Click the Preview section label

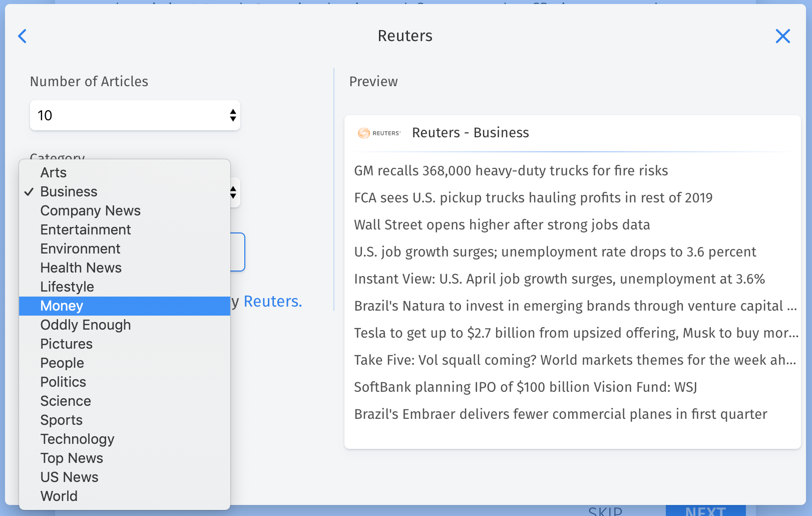click(x=373, y=82)
